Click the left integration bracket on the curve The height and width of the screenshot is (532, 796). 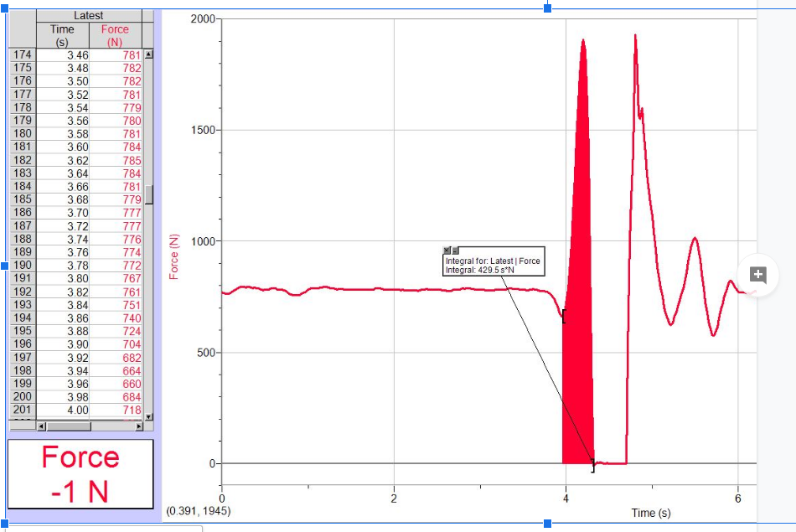pyautogui.click(x=563, y=317)
